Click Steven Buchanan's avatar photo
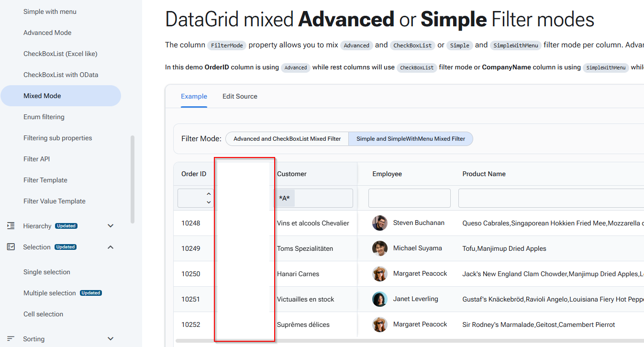The width and height of the screenshot is (644, 347). pos(380,223)
